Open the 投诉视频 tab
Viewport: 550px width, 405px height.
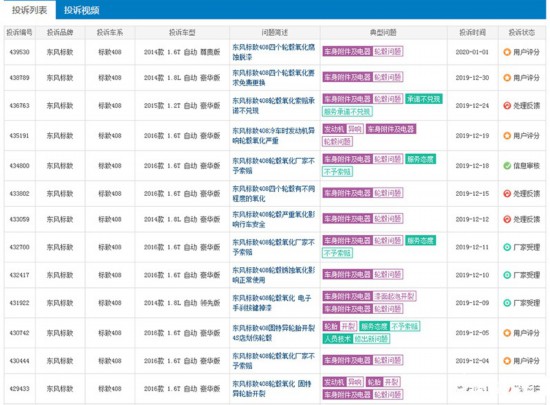click(81, 10)
